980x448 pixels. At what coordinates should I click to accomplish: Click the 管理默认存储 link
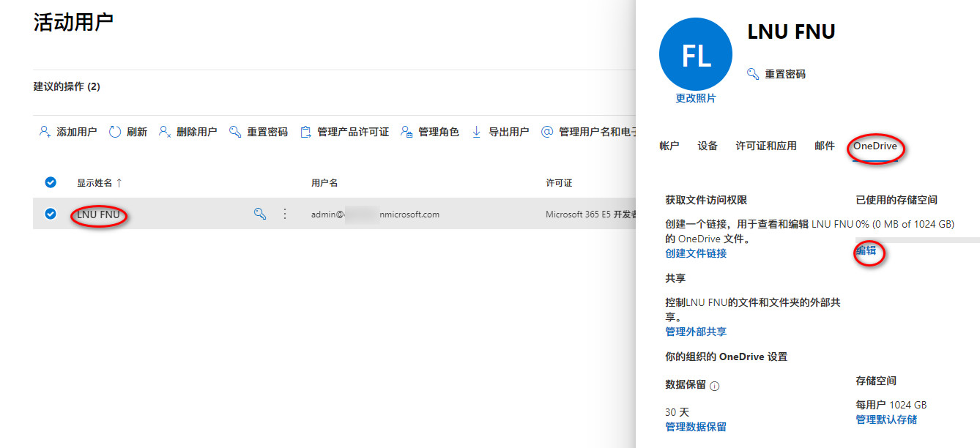tap(886, 419)
